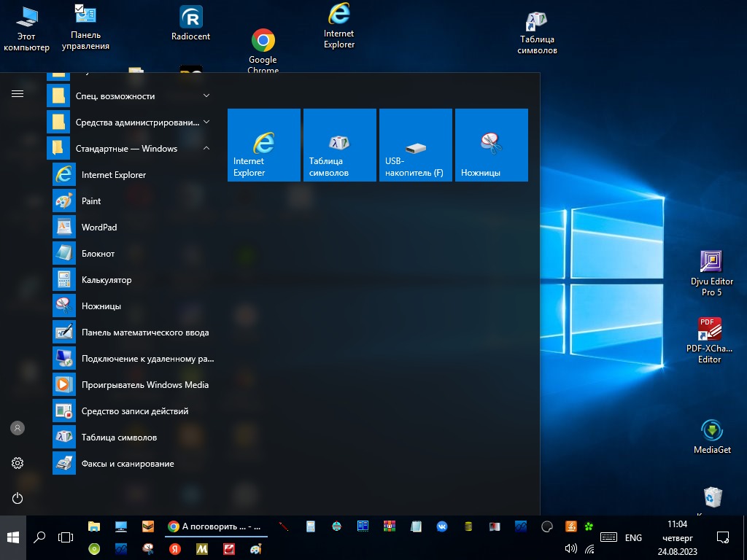Screen dimensions: 747x560
Task: Open Панель математического ввода
Action: click(x=131, y=332)
